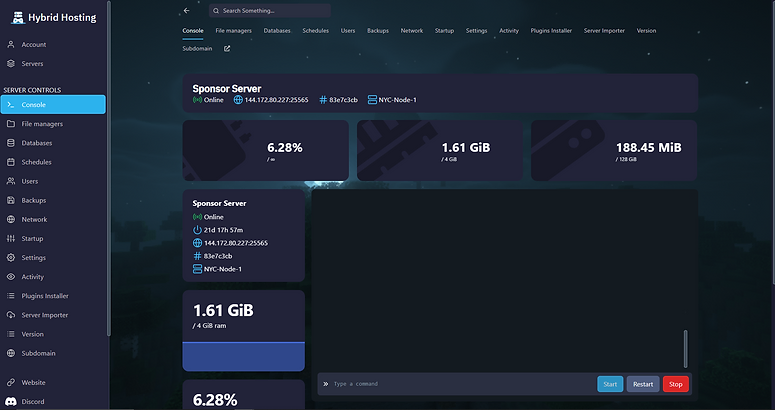Open Servers label in sidebar
Viewport: 775px width, 410px height.
pos(32,64)
